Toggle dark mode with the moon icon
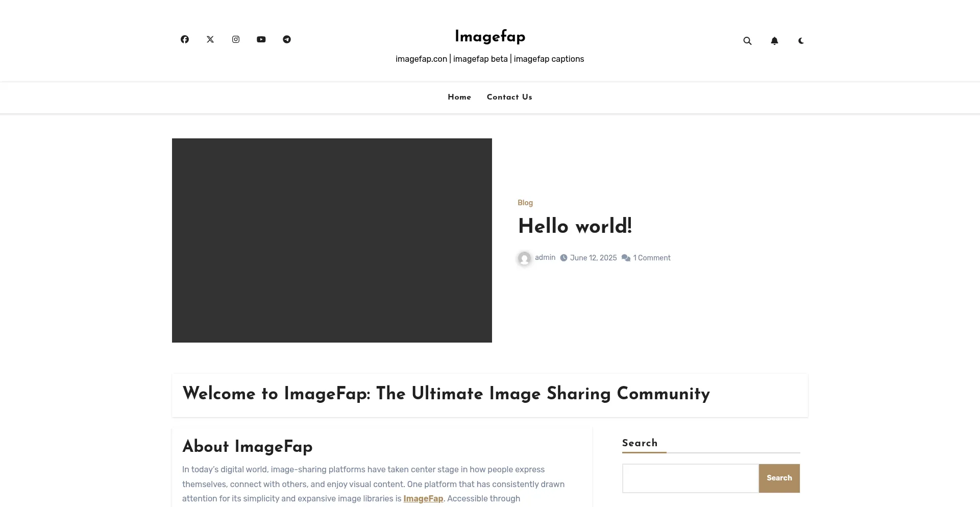980x507 pixels. (801, 41)
